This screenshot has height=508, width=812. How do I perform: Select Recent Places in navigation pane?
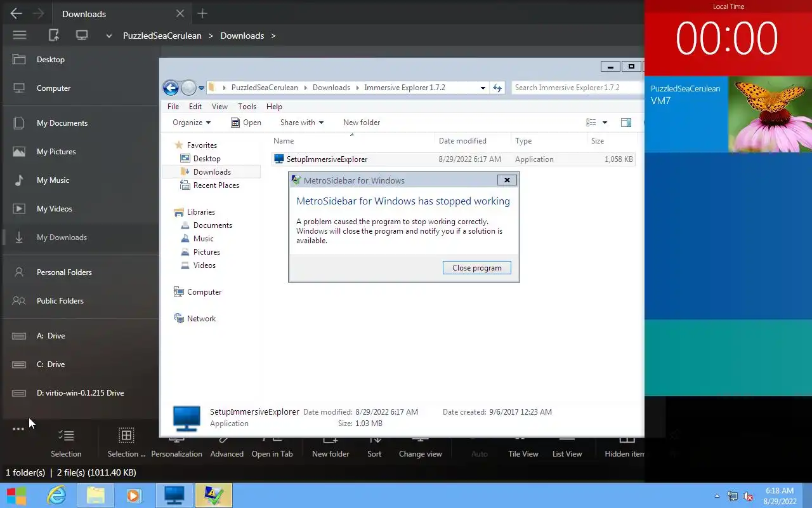210,185
